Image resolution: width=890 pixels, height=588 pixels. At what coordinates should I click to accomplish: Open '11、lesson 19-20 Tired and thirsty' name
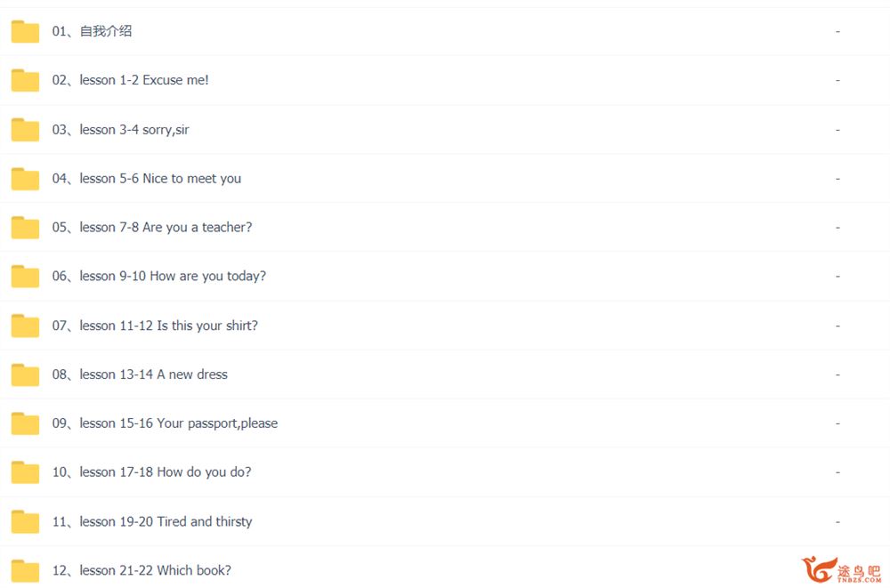pyautogui.click(x=152, y=521)
